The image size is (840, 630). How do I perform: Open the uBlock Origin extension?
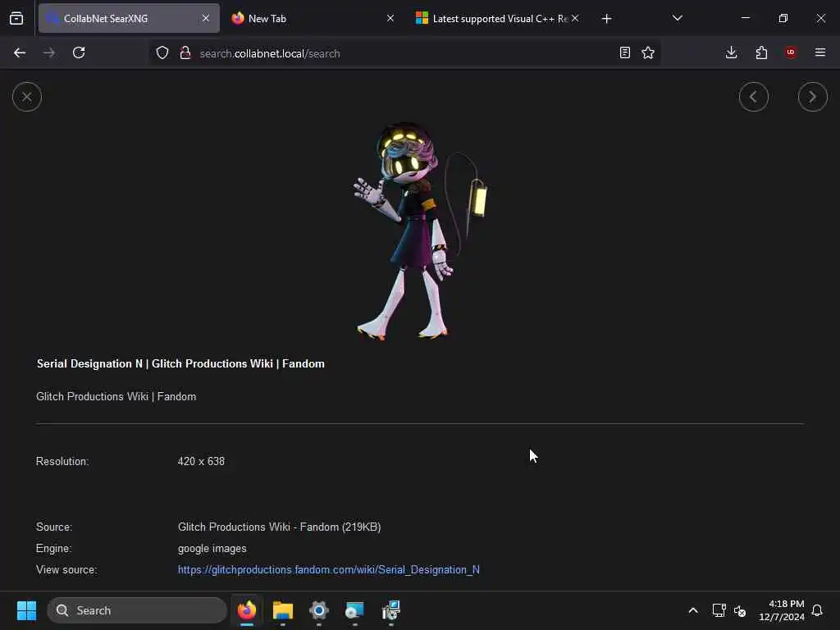pos(791,52)
